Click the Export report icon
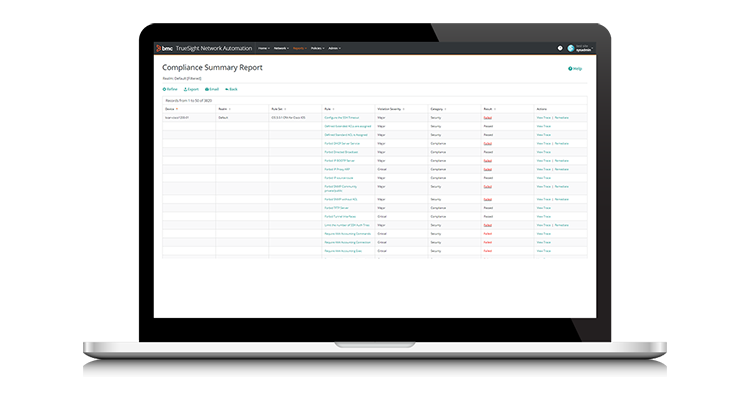The image size is (750, 400). pos(186,89)
